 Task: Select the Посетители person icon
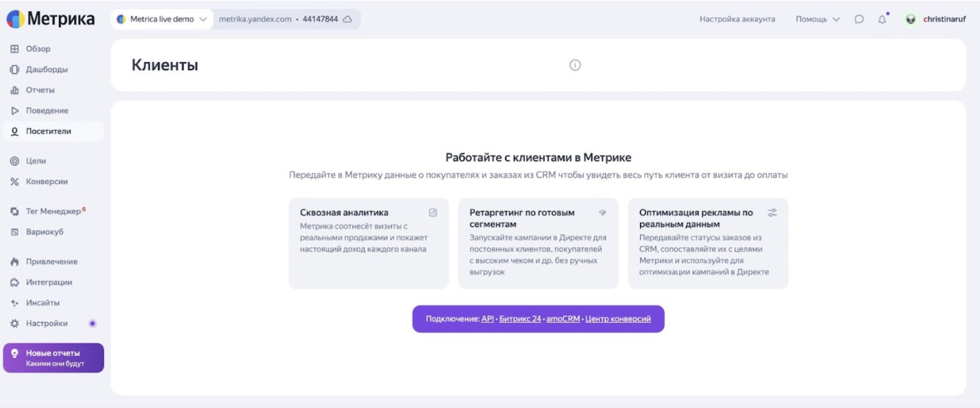[x=14, y=131]
